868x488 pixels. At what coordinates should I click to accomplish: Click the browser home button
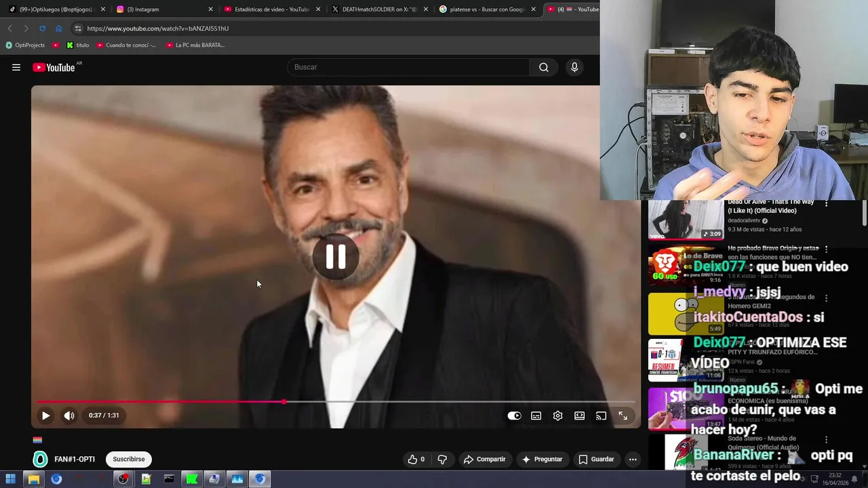[58, 28]
